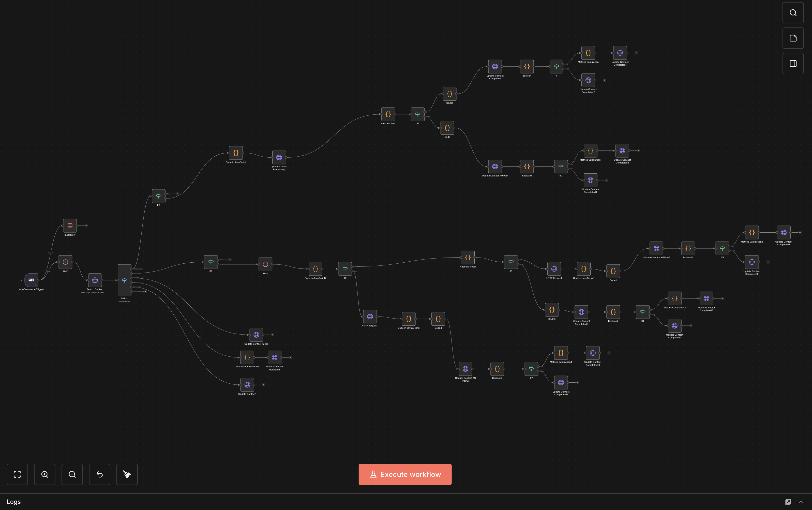Toggle the side panel view
This screenshot has height=510, width=812.
click(793, 63)
